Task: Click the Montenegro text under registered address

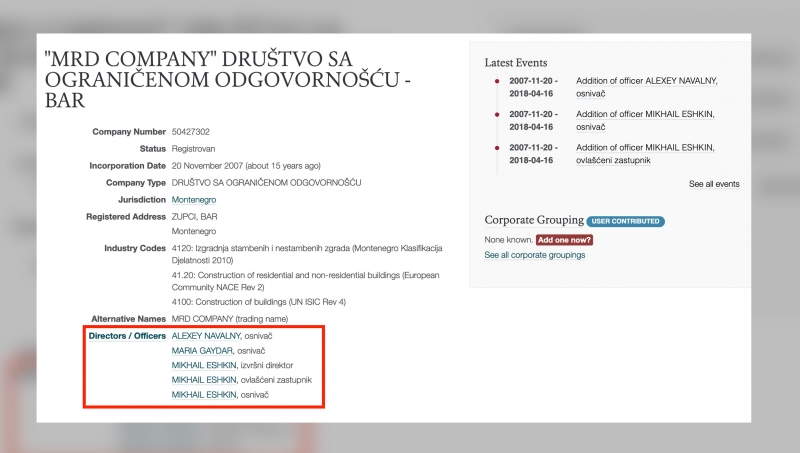Action: point(194,231)
